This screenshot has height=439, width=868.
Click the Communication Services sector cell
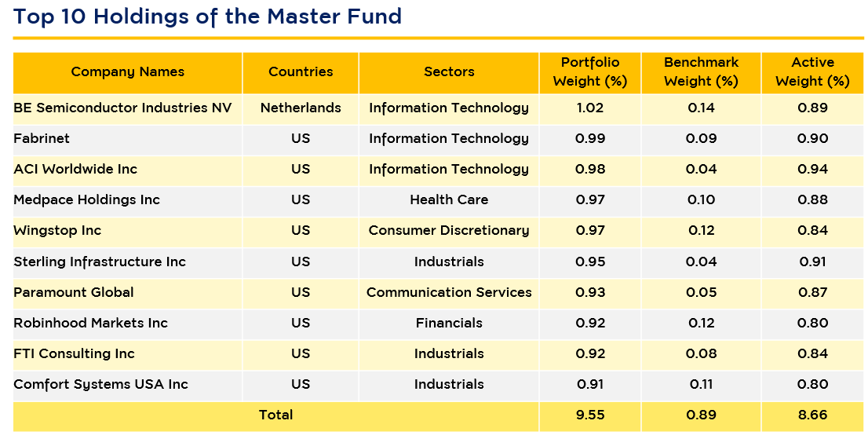click(x=449, y=292)
